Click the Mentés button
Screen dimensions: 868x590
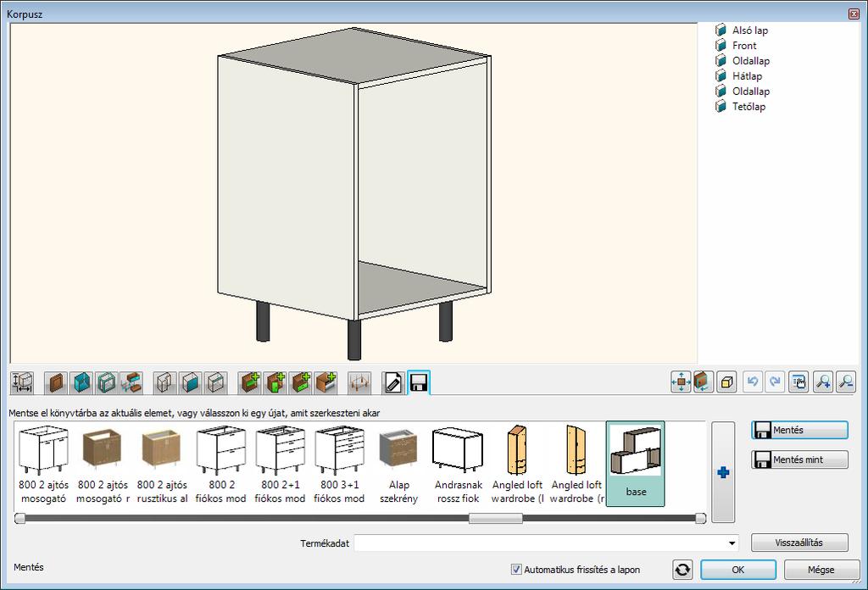coord(799,430)
